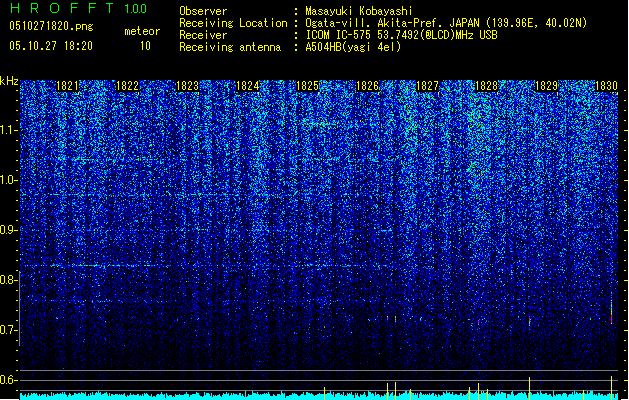Viewport: 629px width, 400px height.
Task: Click the tallest yellow spike below 1829
Action: (530, 388)
